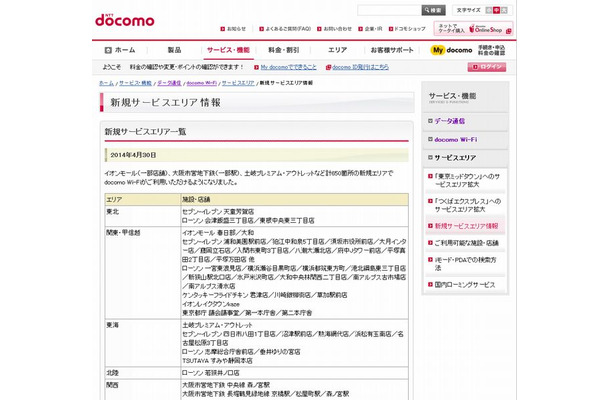610x400 pixels.
Task: Click the データ通信 breadcrumb link
Action: [x=169, y=83]
